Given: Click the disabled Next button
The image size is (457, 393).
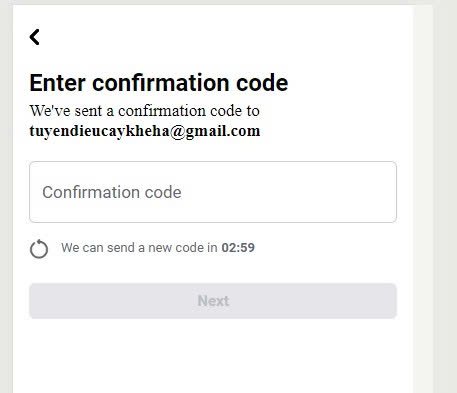Looking at the screenshot, I should tap(213, 301).
